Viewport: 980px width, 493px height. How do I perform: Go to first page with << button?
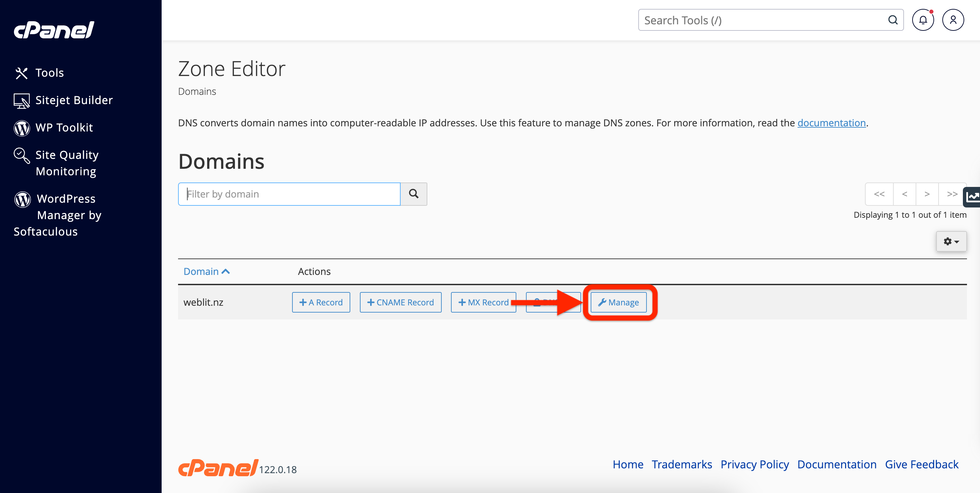[879, 194]
